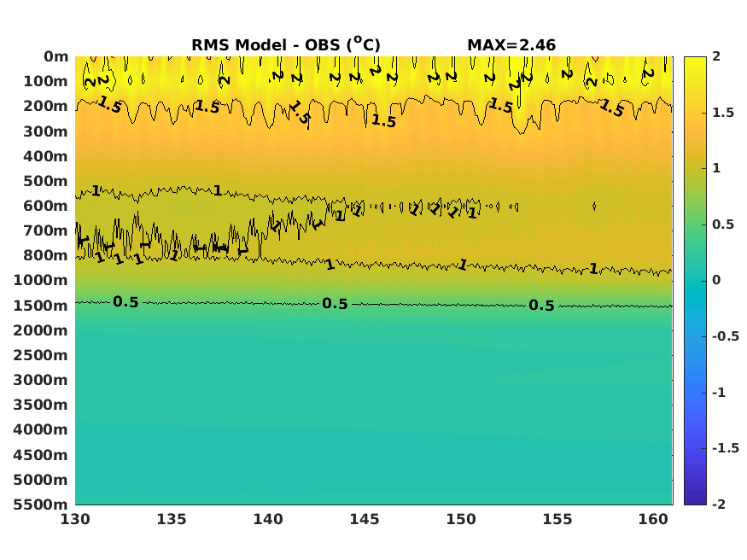
Task: Click the "140" x-axis tick label
Action: pyautogui.click(x=268, y=519)
